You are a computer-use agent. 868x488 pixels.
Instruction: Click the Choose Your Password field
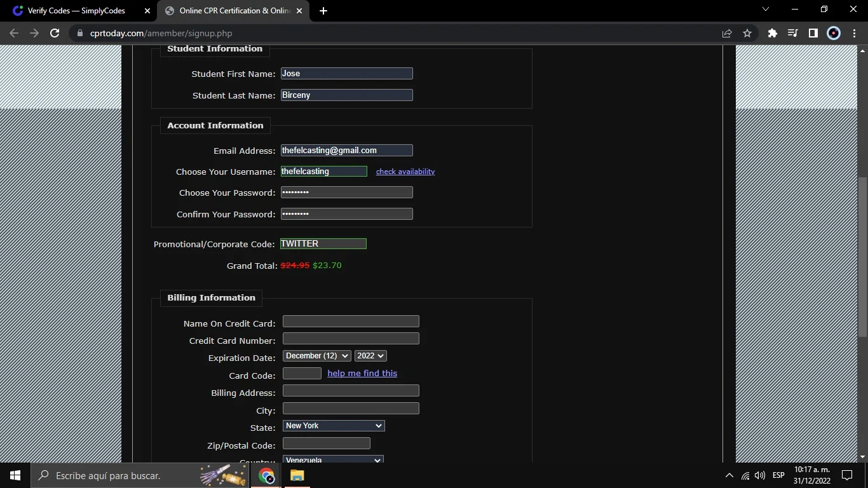(347, 193)
